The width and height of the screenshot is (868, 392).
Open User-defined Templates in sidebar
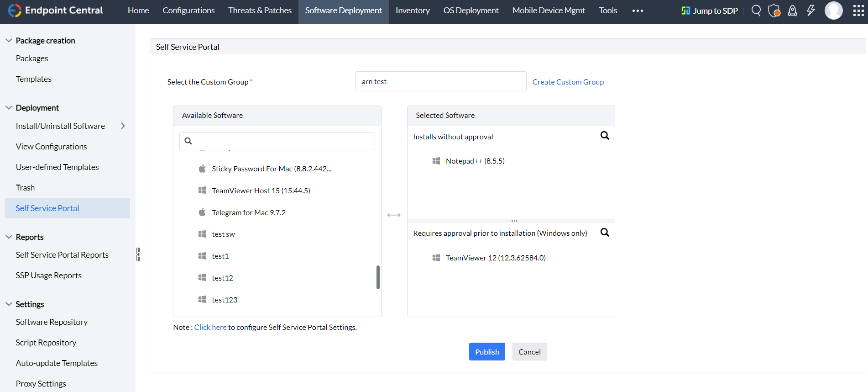click(x=57, y=167)
